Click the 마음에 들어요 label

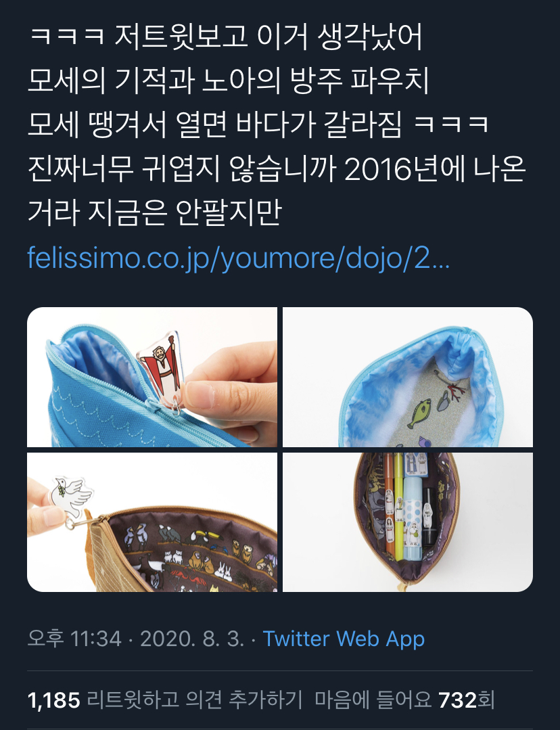tap(373, 700)
